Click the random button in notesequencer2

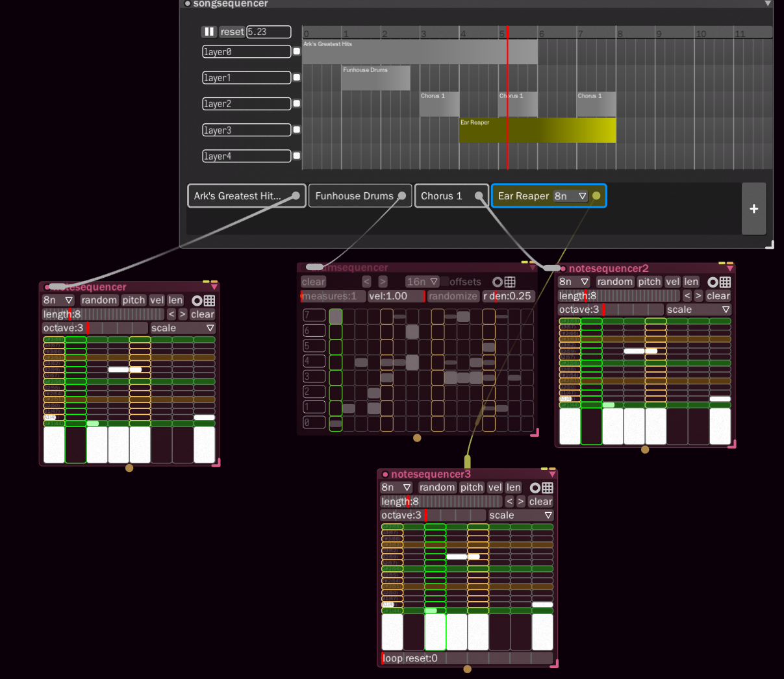(614, 282)
